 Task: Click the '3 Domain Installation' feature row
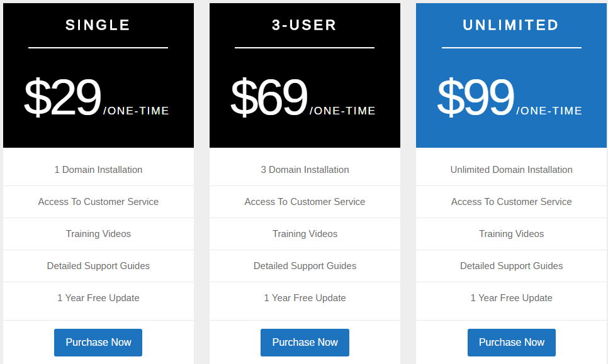click(305, 170)
